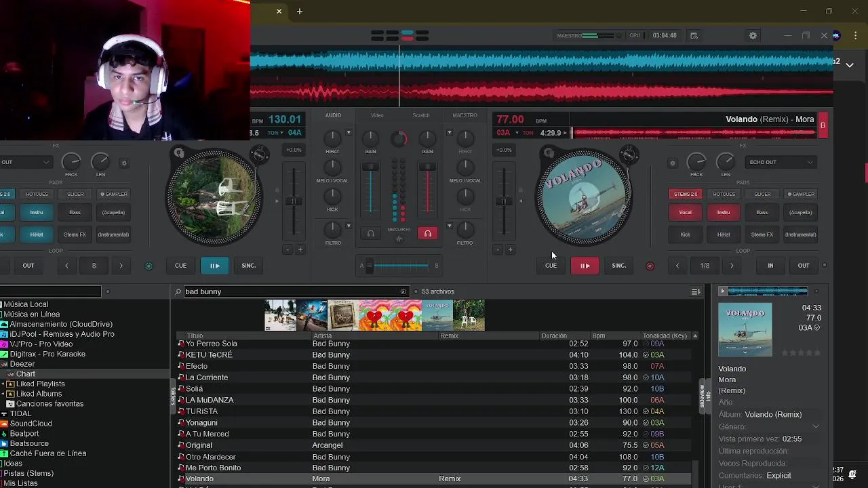Viewport: 868px width, 488px height.
Task: Open dropdown arrow beside left FILTRO knob
Action: tap(349, 226)
